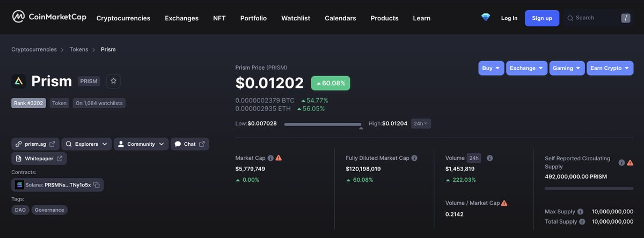
Task: Click the 0.2142 volume ratio value
Action: pos(455,214)
